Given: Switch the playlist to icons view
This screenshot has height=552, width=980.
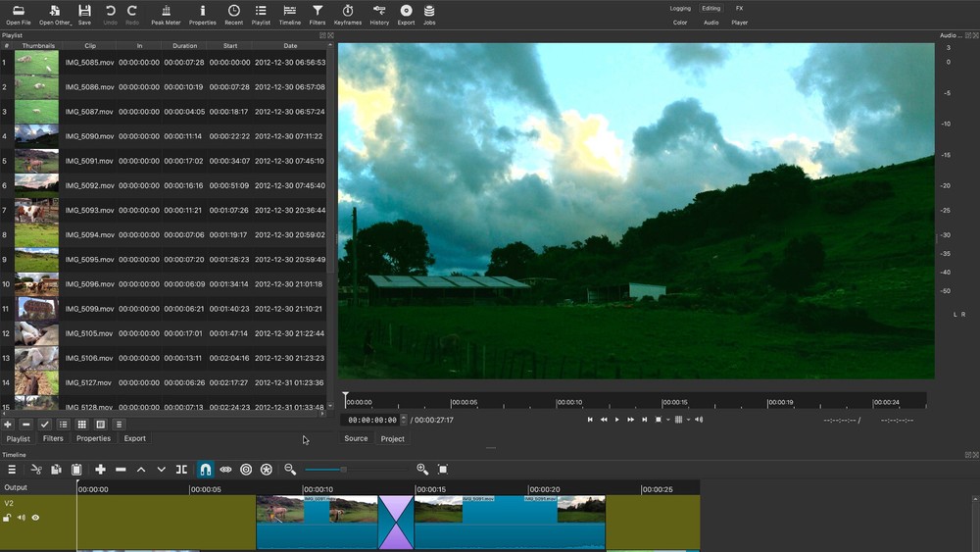Looking at the screenshot, I should point(100,425).
